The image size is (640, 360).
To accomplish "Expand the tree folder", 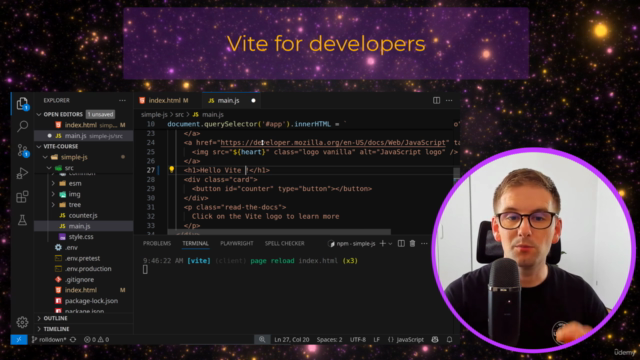I will click(x=53, y=205).
